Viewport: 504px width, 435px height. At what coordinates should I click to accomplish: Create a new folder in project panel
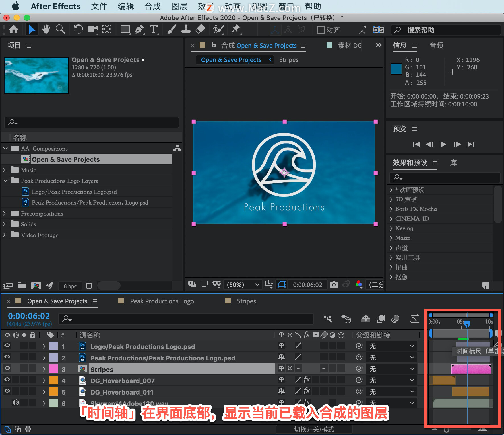click(22, 285)
